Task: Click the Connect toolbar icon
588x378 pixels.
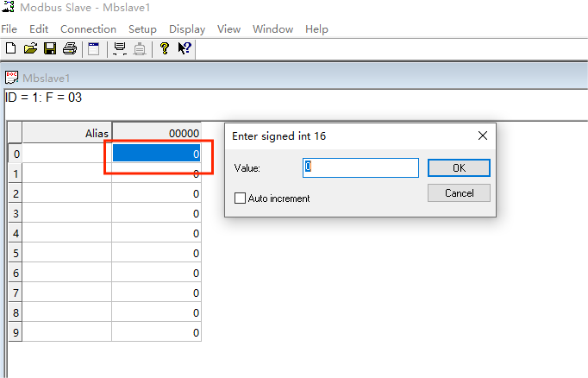Action: click(x=120, y=48)
